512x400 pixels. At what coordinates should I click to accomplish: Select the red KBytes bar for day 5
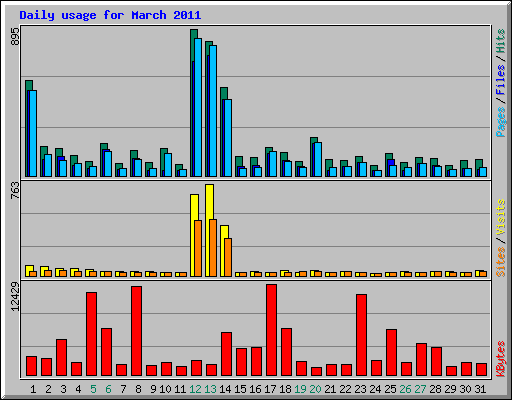91,334
